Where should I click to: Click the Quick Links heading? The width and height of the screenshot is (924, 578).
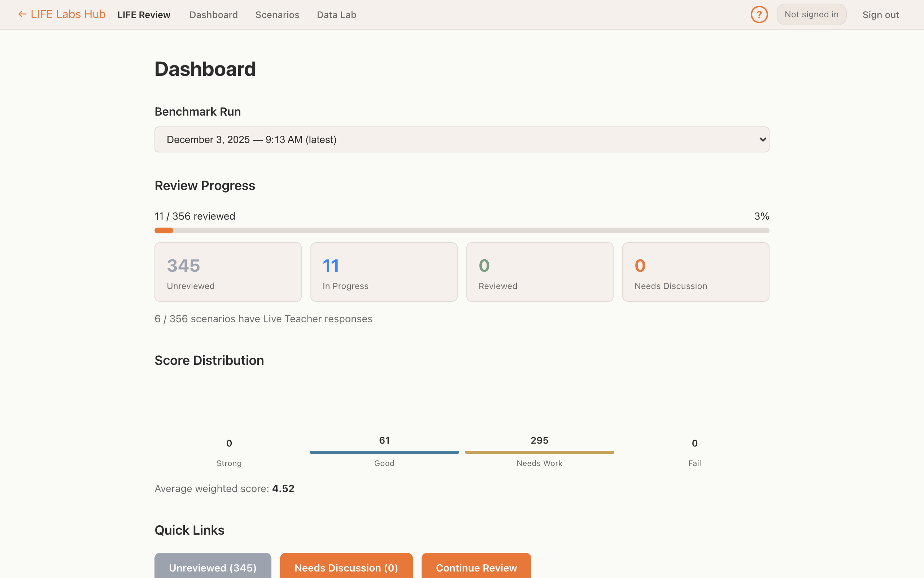point(189,530)
